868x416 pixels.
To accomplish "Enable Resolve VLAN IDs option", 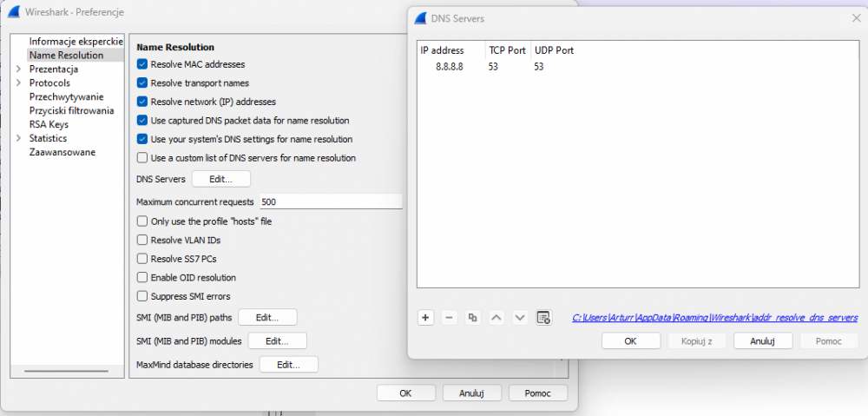I will point(142,240).
